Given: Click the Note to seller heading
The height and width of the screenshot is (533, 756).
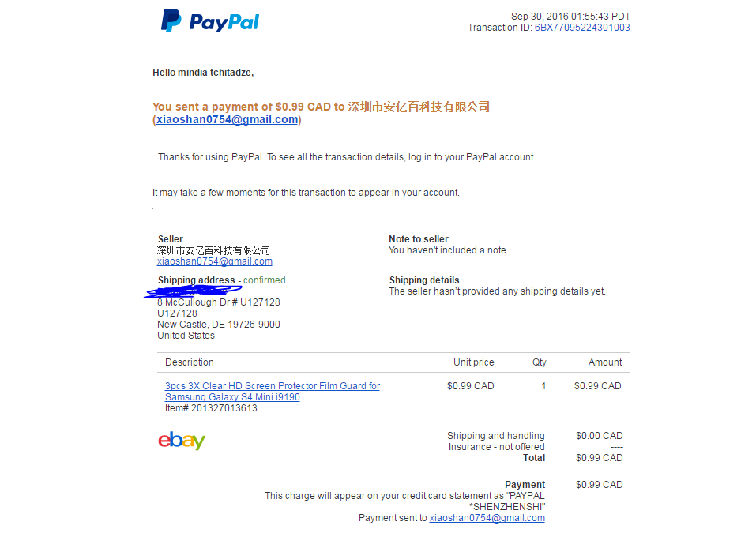Looking at the screenshot, I should (x=419, y=239).
